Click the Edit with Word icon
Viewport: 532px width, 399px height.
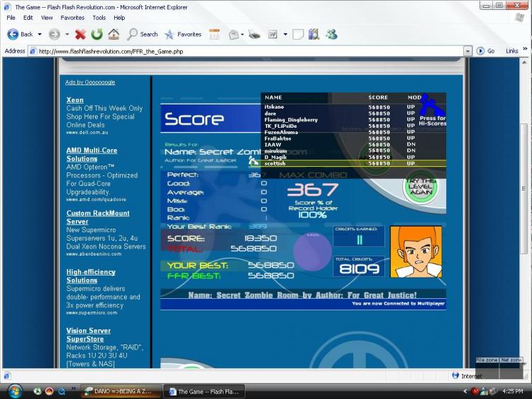pos(273,34)
